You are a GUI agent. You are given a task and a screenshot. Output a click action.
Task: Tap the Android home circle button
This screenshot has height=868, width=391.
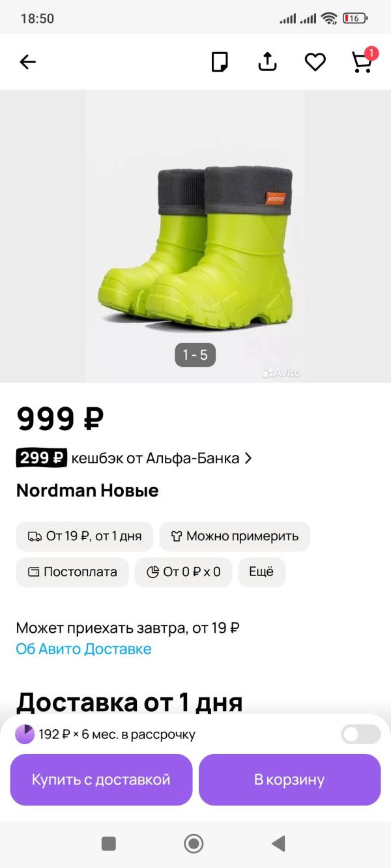pos(194,844)
